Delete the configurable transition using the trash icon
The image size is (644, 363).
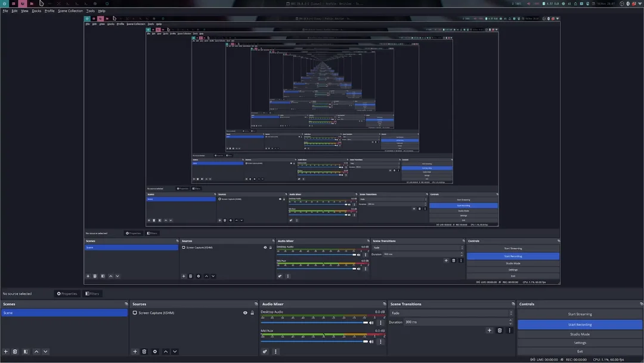coord(500,330)
